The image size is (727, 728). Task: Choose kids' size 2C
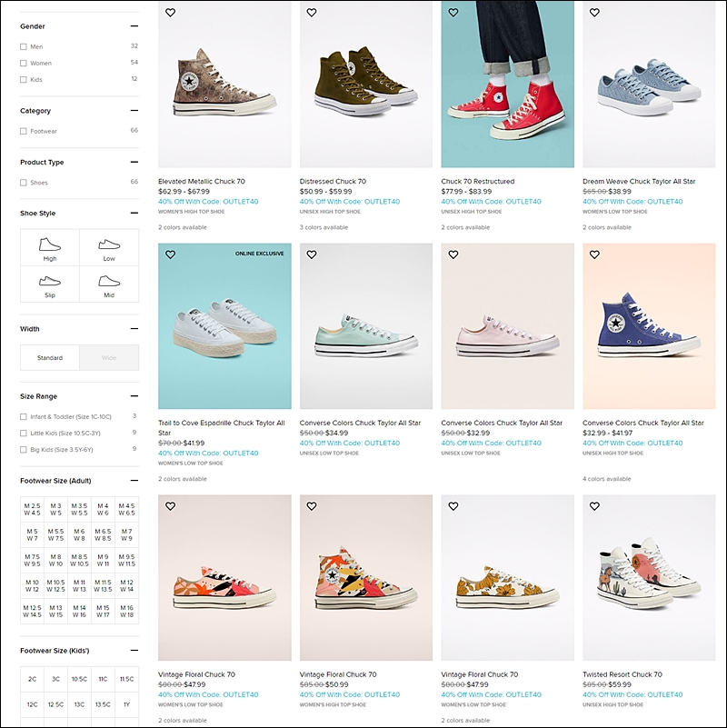pyautogui.click(x=32, y=679)
